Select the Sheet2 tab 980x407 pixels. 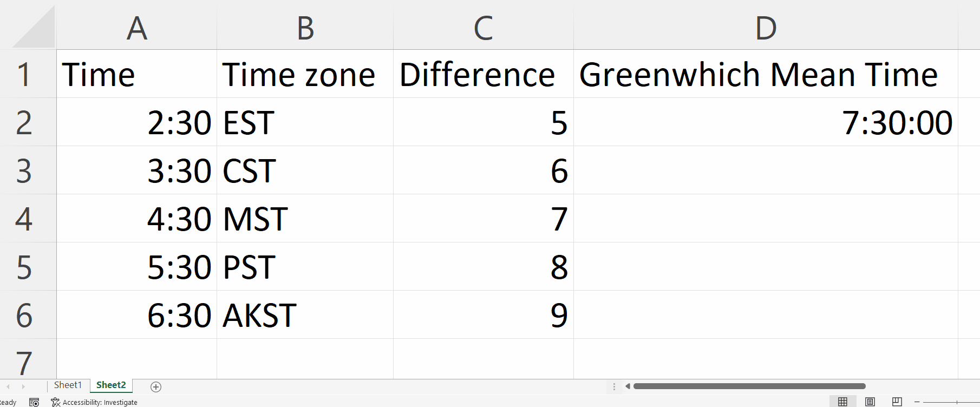point(110,385)
